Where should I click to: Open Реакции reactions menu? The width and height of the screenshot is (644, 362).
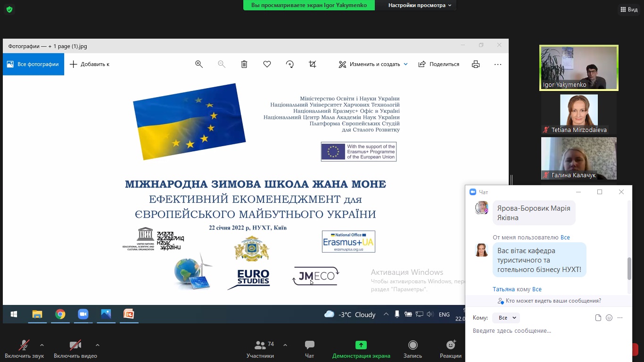click(x=451, y=349)
